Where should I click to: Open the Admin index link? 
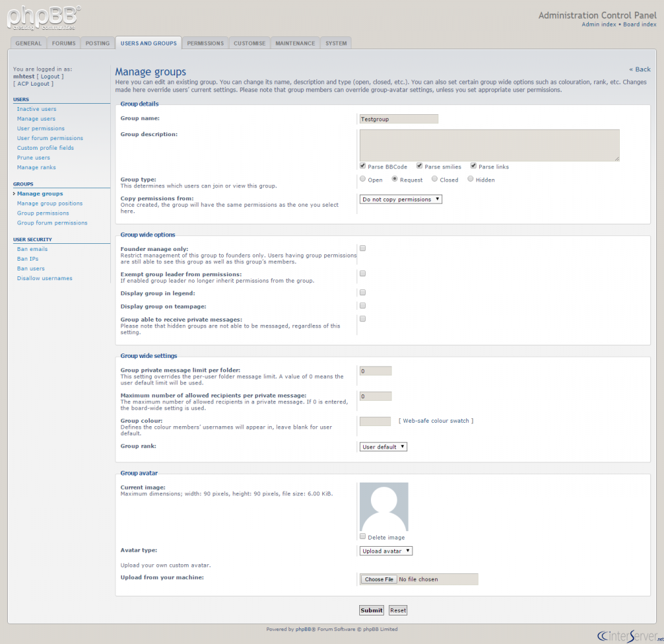click(x=599, y=24)
